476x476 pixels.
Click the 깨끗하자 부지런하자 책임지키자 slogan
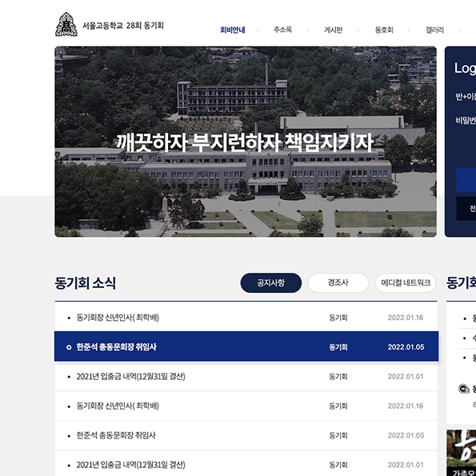(x=245, y=142)
